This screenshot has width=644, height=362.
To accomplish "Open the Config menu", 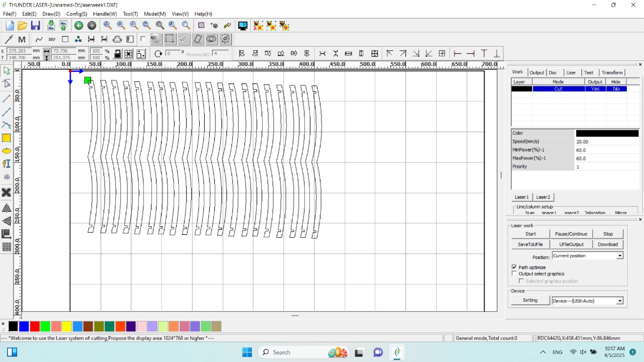I will coord(76,14).
